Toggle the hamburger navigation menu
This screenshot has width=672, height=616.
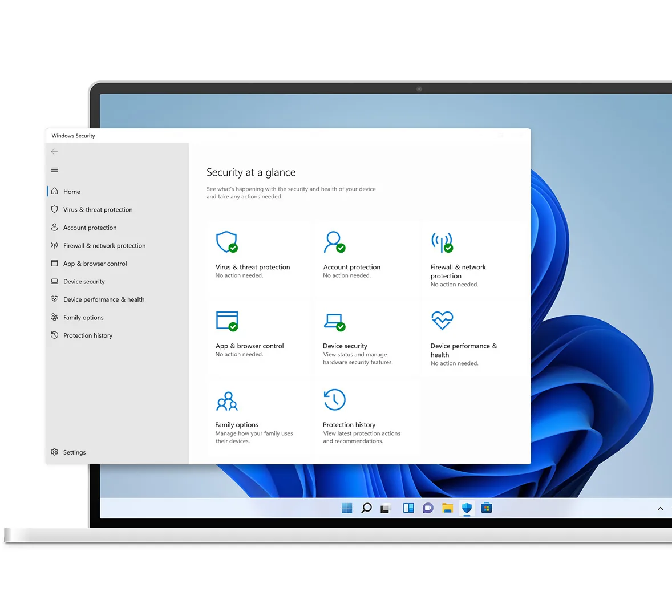pos(54,170)
